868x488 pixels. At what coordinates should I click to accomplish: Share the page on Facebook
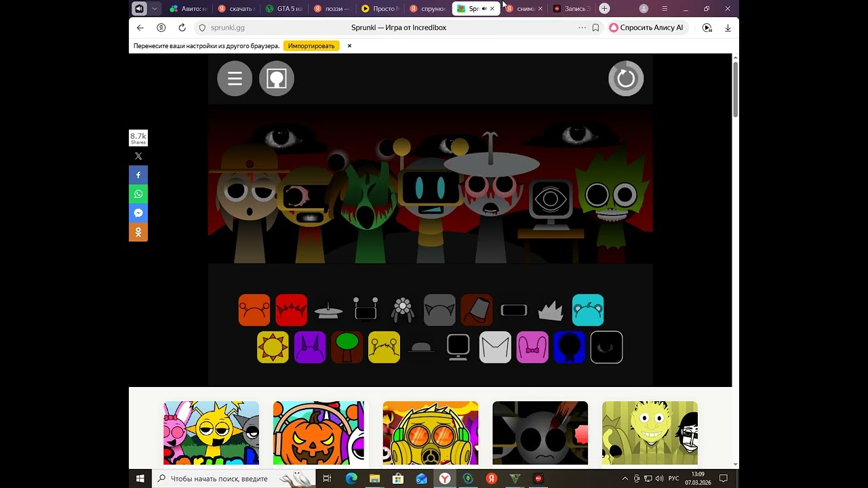pyautogui.click(x=138, y=175)
